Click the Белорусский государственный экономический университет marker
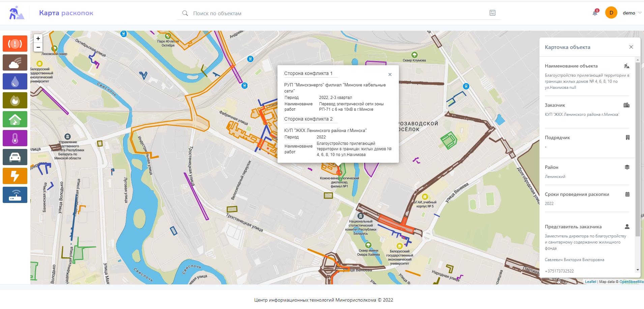This screenshot has height=309, width=644. tap(400, 246)
